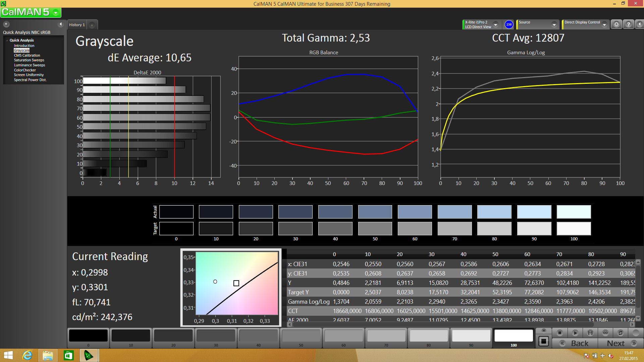Collapse the left sidebar arrow
This screenshot has width=644, height=362.
(x=61, y=24)
